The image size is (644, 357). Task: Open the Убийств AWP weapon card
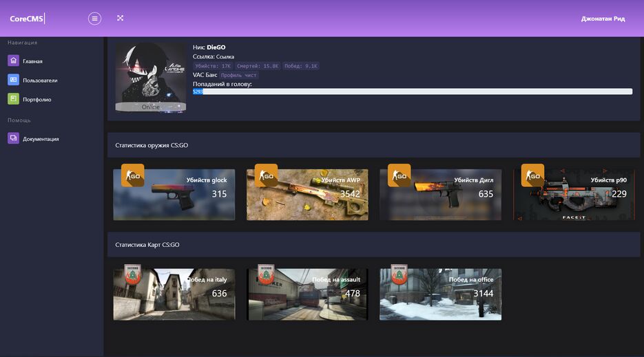(x=307, y=195)
